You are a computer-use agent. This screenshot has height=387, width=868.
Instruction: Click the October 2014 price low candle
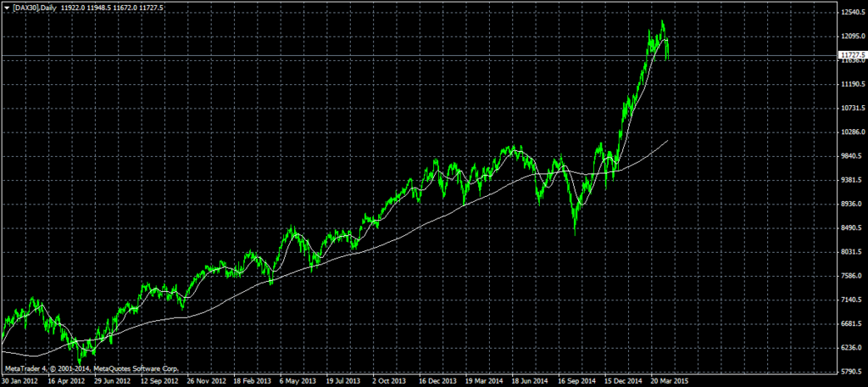[575, 233]
